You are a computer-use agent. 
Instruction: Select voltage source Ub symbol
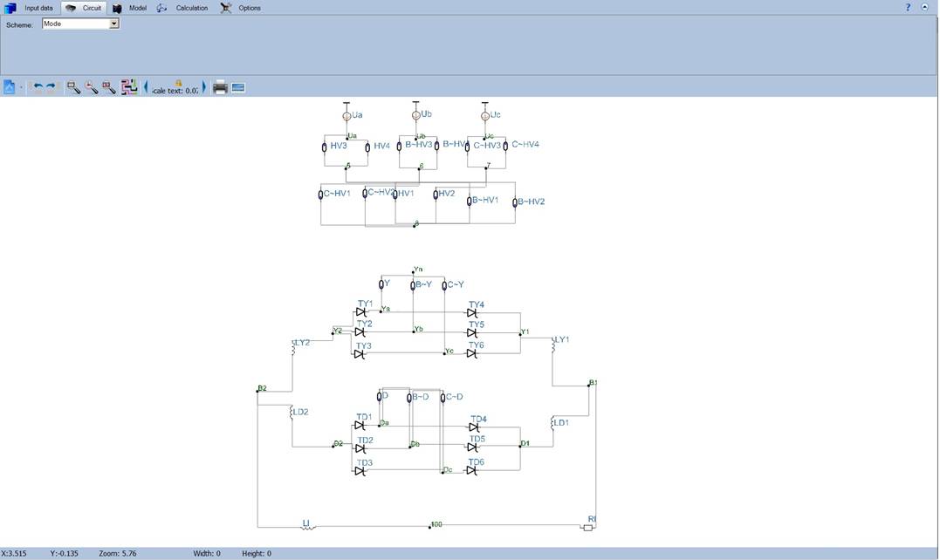[416, 115]
